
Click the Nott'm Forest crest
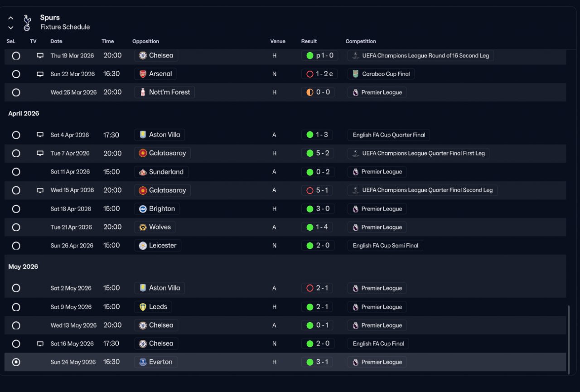pos(143,92)
